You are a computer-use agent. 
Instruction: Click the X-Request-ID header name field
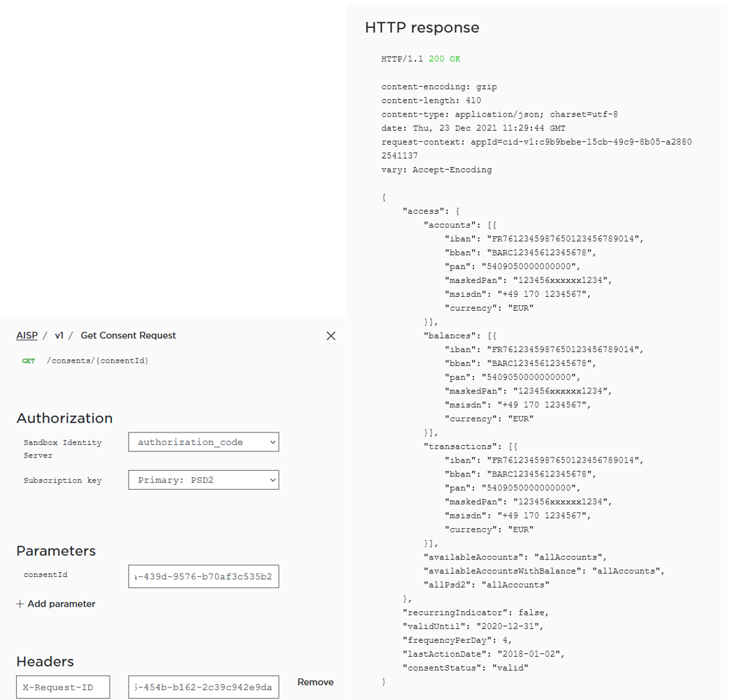pos(63,687)
